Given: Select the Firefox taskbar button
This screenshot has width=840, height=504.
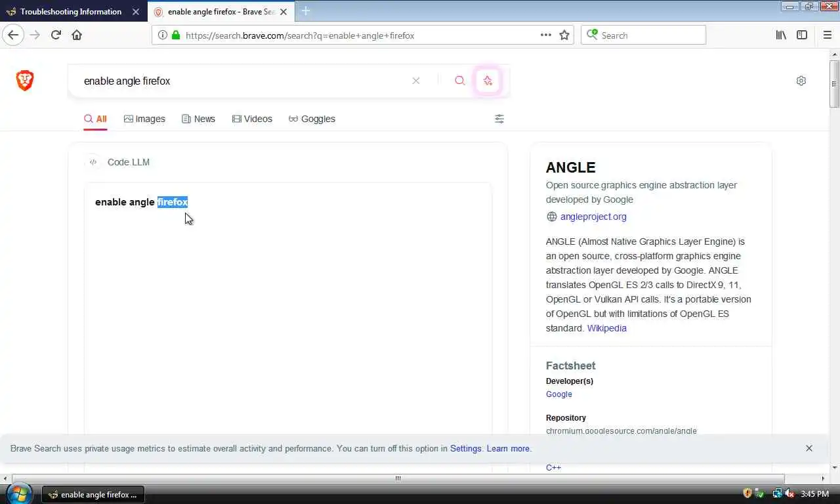Looking at the screenshot, I should (93, 495).
